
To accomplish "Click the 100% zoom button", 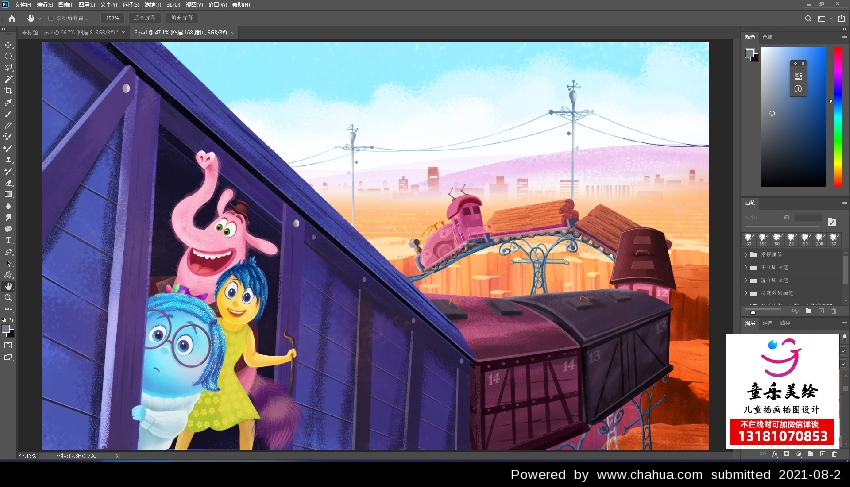I will pyautogui.click(x=112, y=18).
